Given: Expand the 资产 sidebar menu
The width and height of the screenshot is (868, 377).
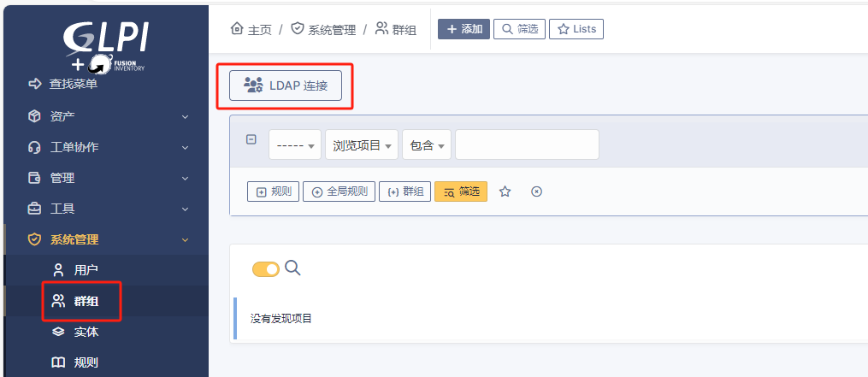Looking at the screenshot, I should click(x=106, y=116).
